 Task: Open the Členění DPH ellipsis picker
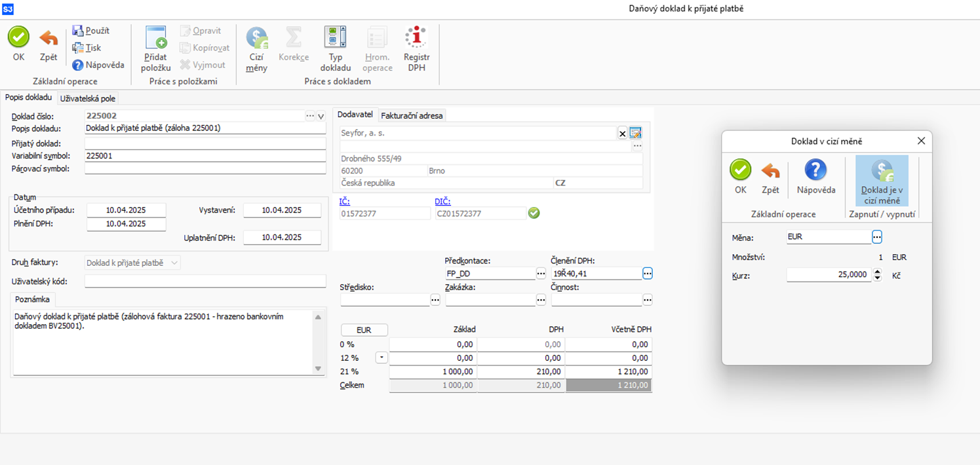[x=648, y=273]
